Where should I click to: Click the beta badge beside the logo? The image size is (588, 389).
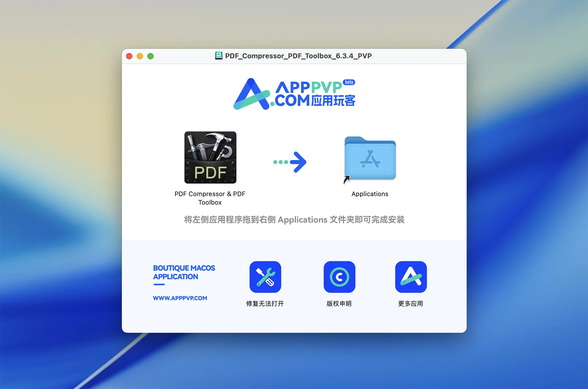(x=349, y=82)
